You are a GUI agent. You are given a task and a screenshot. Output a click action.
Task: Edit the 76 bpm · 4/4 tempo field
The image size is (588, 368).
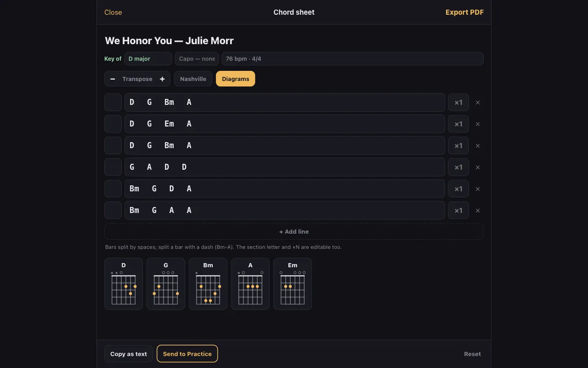[x=352, y=59]
